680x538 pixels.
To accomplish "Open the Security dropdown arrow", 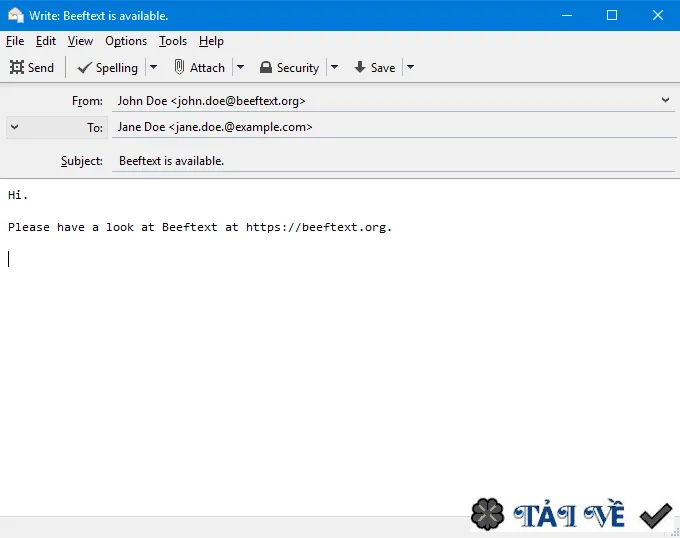I will [x=334, y=68].
